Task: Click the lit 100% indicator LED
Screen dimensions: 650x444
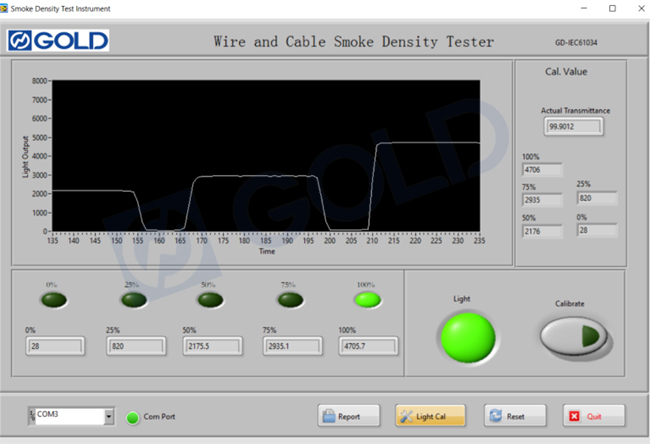Action: [368, 298]
